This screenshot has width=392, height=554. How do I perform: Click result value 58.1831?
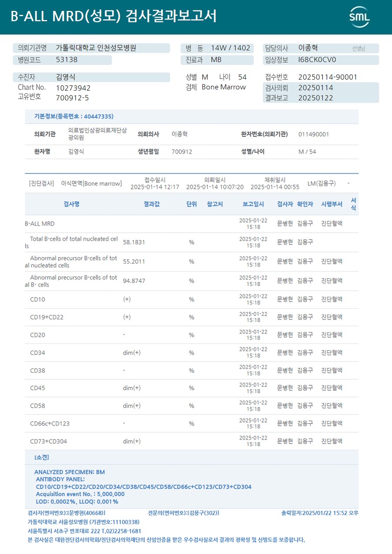pos(134,242)
